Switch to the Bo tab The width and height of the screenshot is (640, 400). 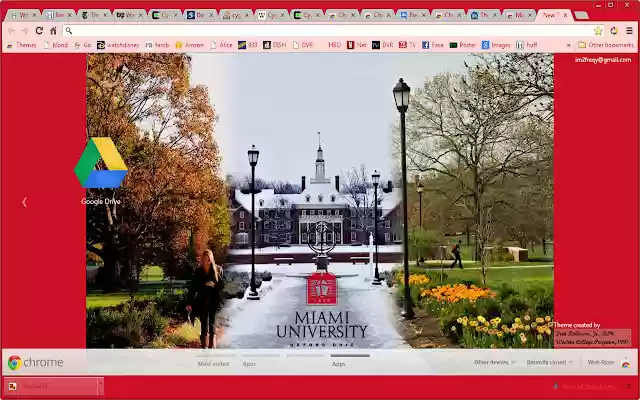[x=201, y=15]
